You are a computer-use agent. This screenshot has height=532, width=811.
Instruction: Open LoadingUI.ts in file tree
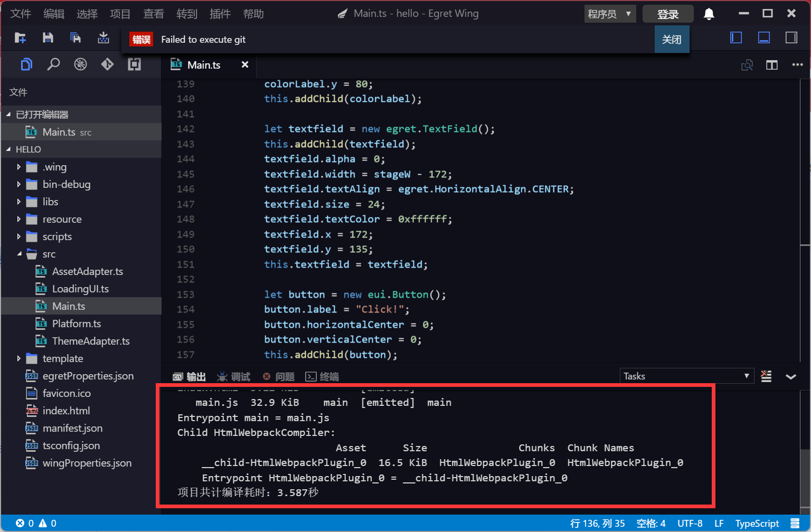(x=80, y=289)
